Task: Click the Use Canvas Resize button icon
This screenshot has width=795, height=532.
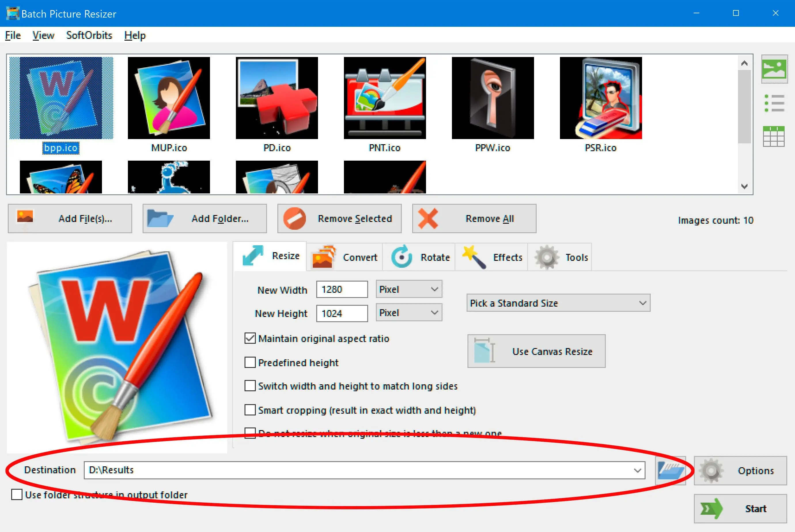Action: pyautogui.click(x=484, y=350)
